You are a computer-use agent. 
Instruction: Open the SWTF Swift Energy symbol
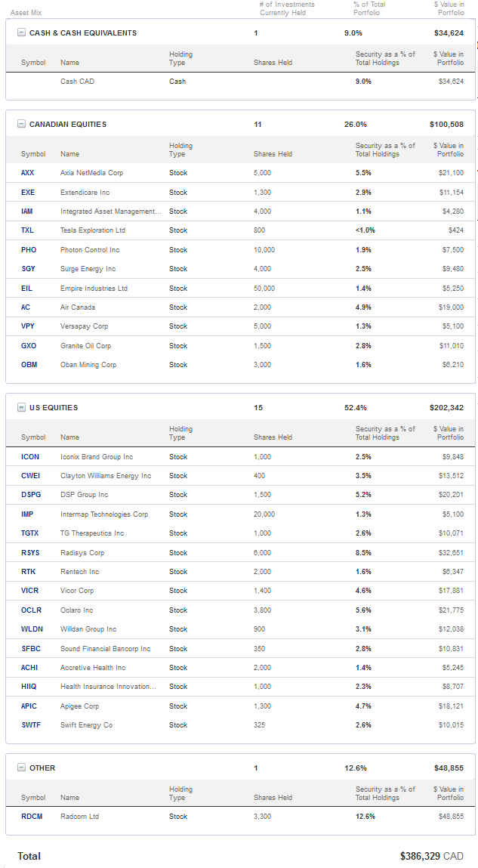coord(30,725)
